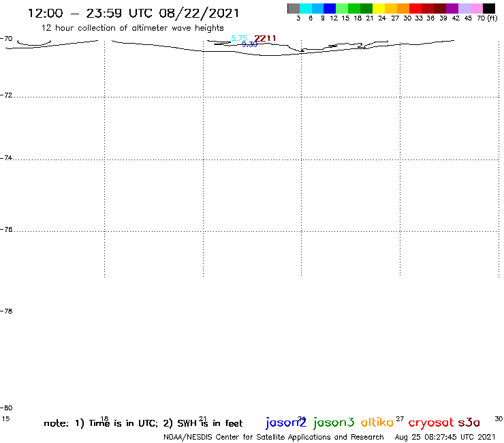Click the bright red color bar swatch
The width and height of the screenshot is (504, 443).
[415, 8]
